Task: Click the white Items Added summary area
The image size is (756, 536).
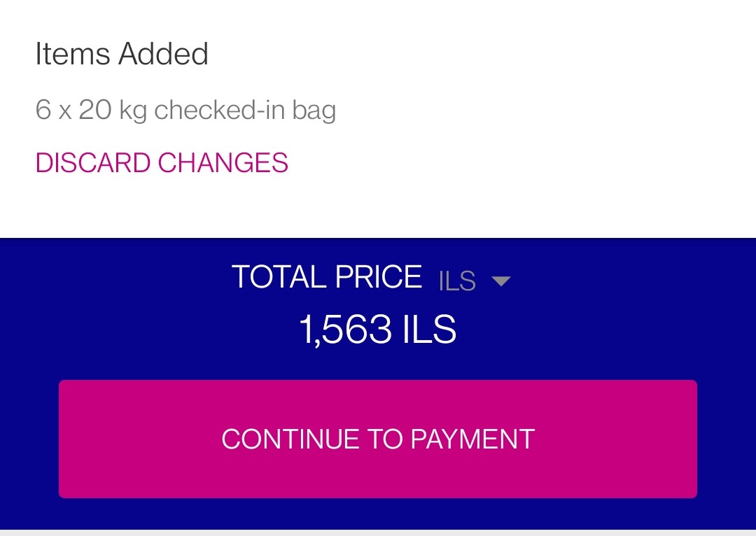Action: [378, 118]
